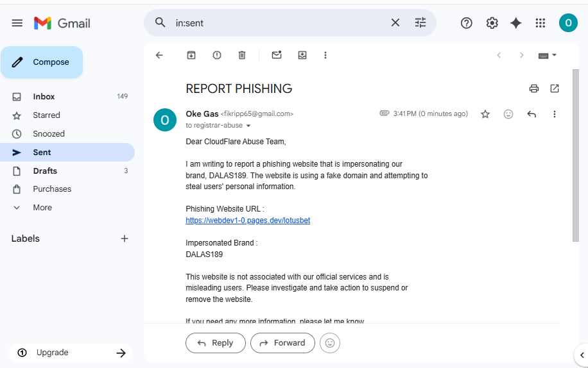Click the Forward button

(282, 343)
